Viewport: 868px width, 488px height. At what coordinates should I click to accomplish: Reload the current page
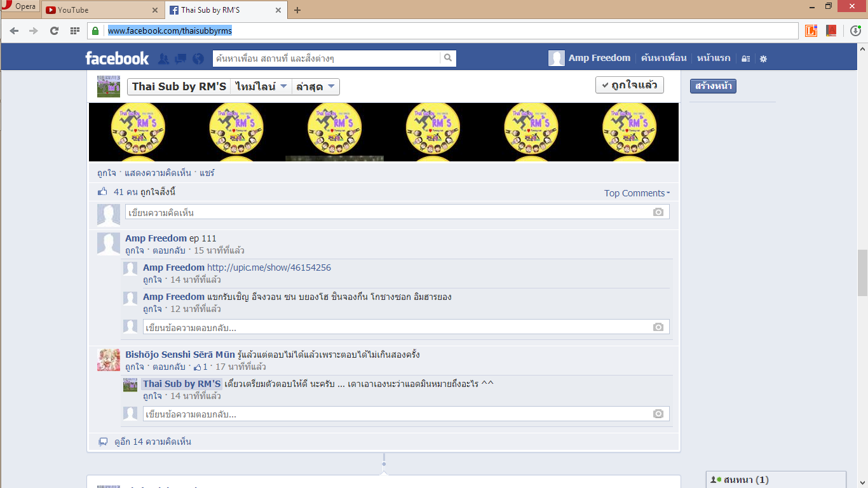tap(54, 30)
